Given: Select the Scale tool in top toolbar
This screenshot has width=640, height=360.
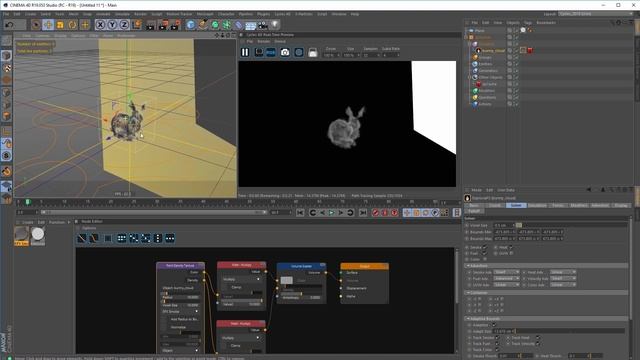Looking at the screenshot, I should (x=60, y=25).
